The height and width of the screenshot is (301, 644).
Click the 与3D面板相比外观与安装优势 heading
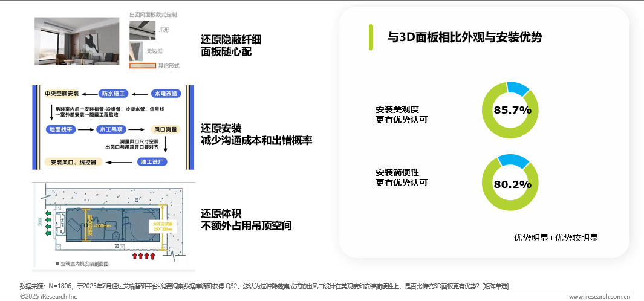(465, 38)
